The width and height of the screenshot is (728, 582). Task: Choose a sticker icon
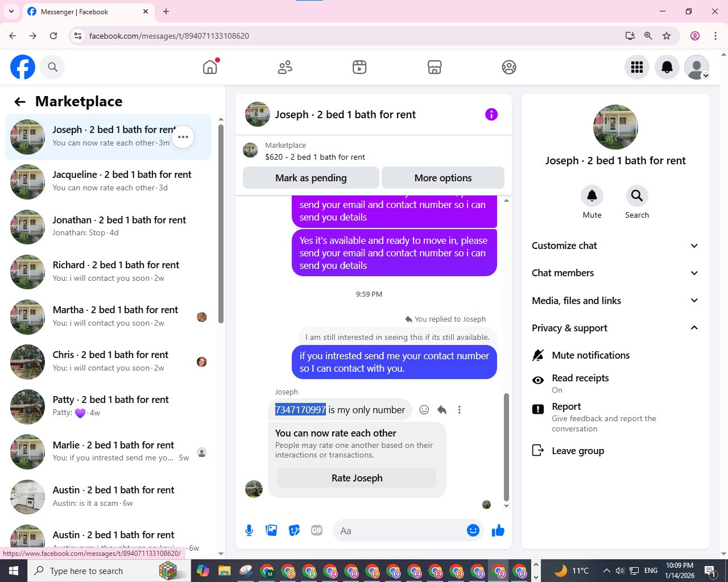click(294, 530)
